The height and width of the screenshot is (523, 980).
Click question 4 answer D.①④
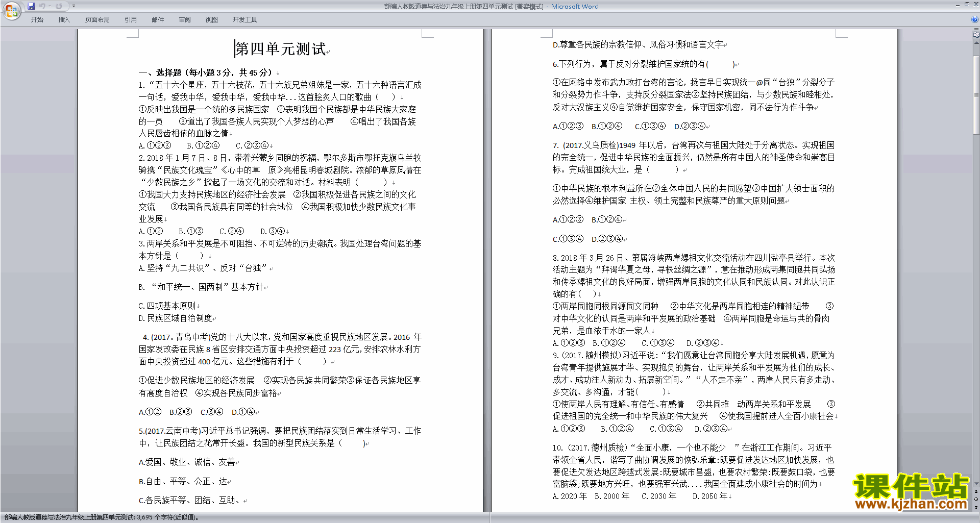(x=243, y=412)
